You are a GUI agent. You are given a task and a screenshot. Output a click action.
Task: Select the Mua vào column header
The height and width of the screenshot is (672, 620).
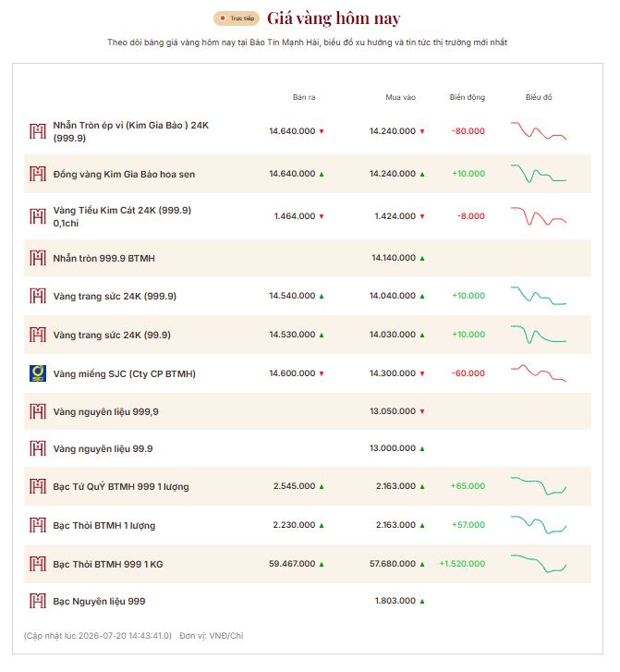pyautogui.click(x=401, y=97)
